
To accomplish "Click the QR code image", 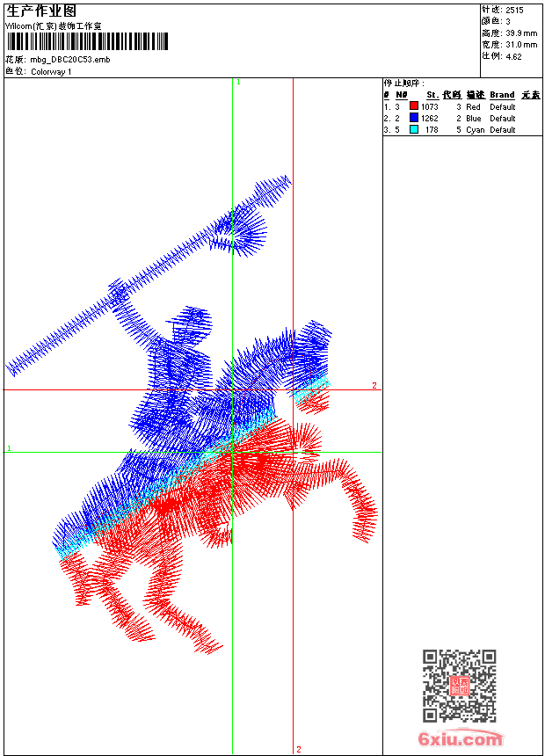I will 460,686.
